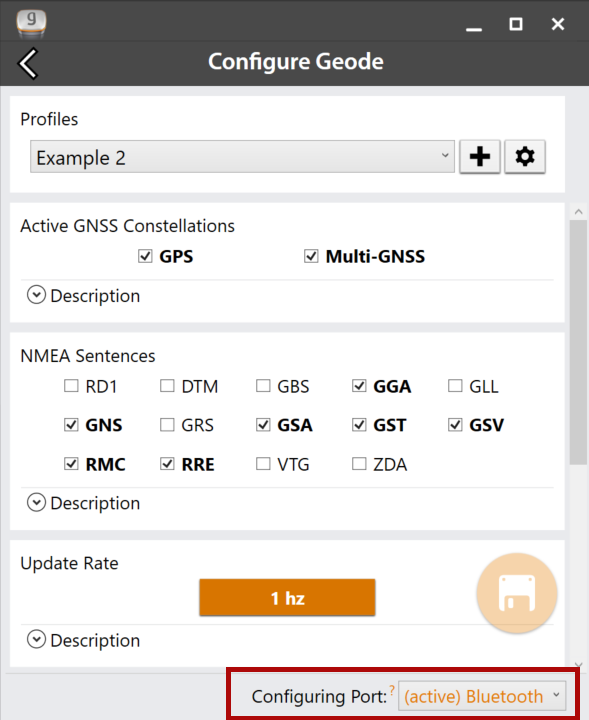589x720 pixels.
Task: Open Configuring Port help question mark
Action: point(392,689)
